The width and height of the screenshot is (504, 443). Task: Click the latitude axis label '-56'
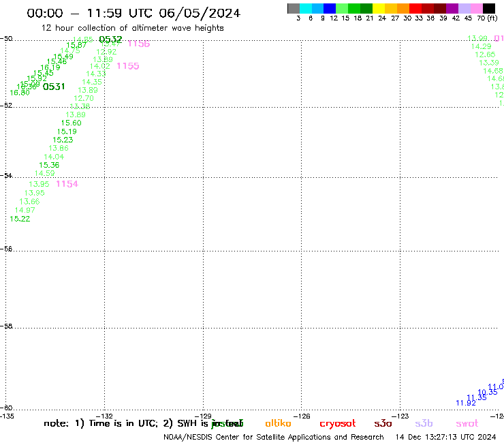click(6, 249)
